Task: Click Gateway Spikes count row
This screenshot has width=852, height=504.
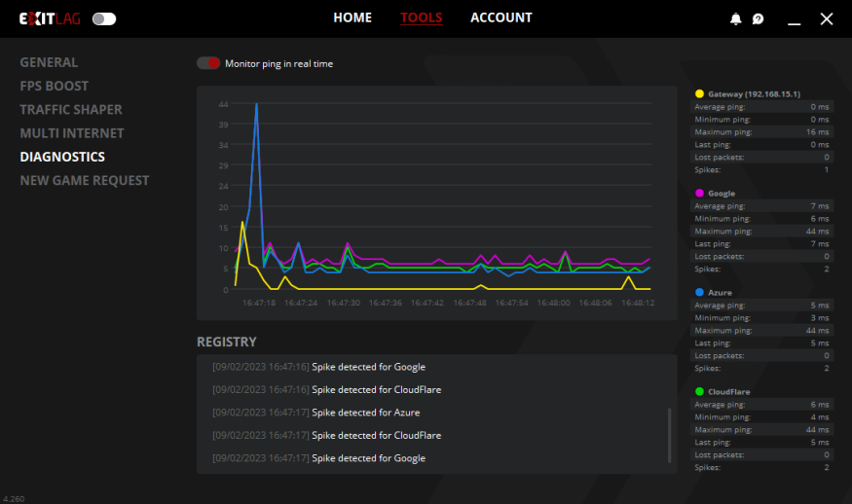Action: pyautogui.click(x=761, y=170)
